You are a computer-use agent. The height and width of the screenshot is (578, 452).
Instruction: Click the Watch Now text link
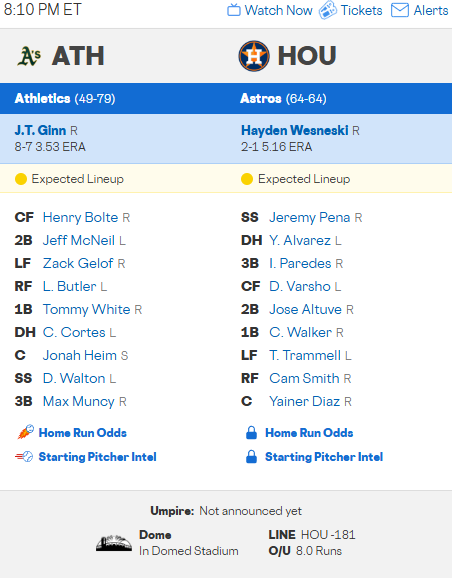pos(279,10)
